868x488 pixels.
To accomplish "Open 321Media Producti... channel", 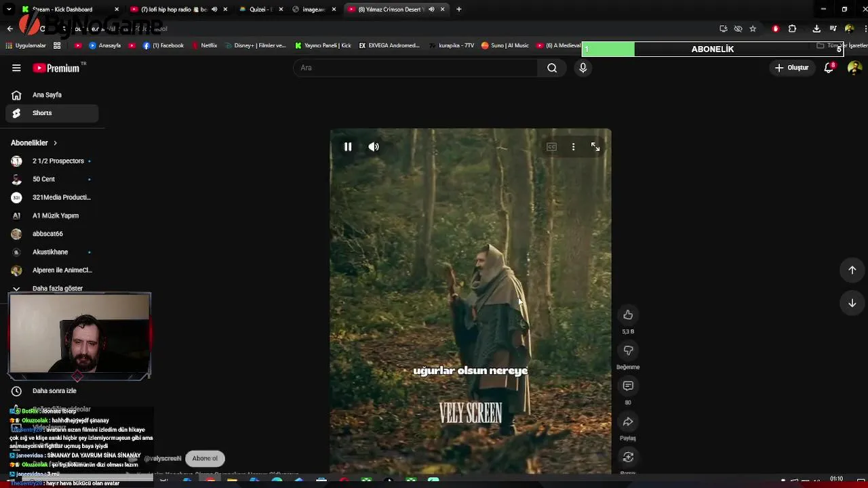I will [52, 197].
